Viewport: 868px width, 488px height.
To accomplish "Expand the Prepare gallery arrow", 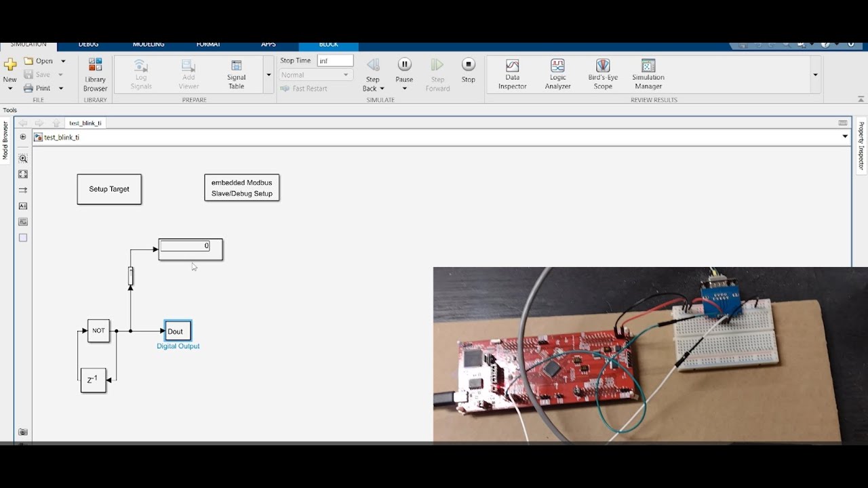I will click(x=269, y=75).
